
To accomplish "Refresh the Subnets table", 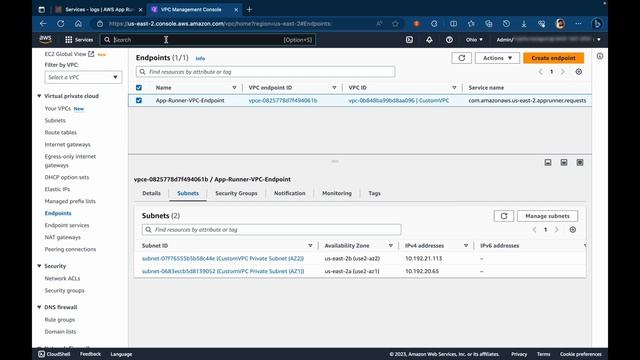I will [x=504, y=216].
